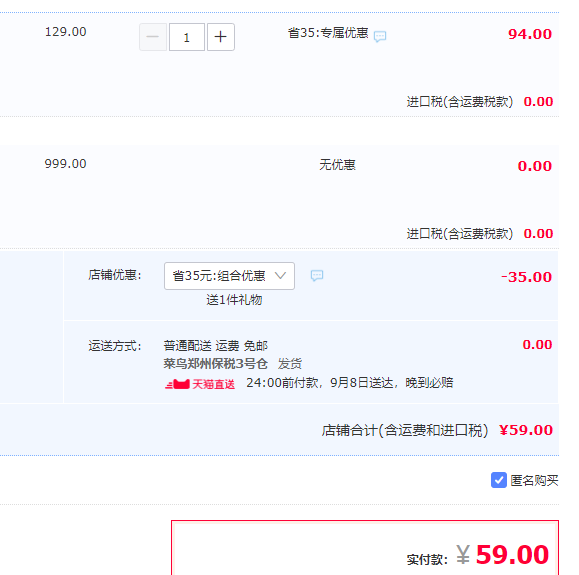Click the 匿名购买 label text
Screen dimensions: 579x575
click(x=534, y=480)
